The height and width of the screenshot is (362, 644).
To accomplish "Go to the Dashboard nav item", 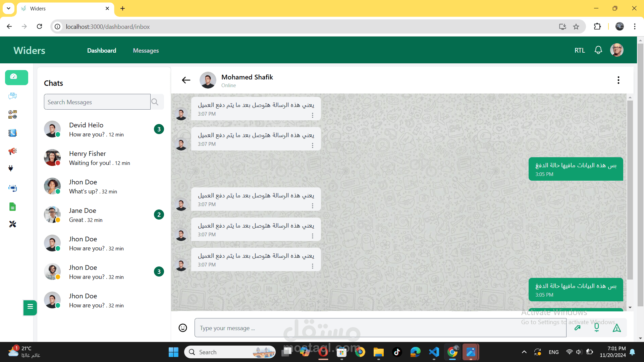I will click(x=102, y=51).
